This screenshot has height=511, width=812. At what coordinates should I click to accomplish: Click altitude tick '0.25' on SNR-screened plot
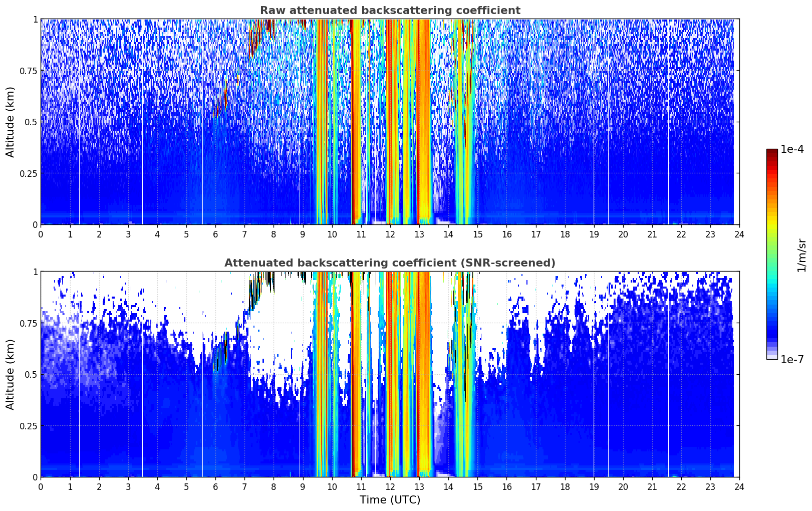pos(29,426)
